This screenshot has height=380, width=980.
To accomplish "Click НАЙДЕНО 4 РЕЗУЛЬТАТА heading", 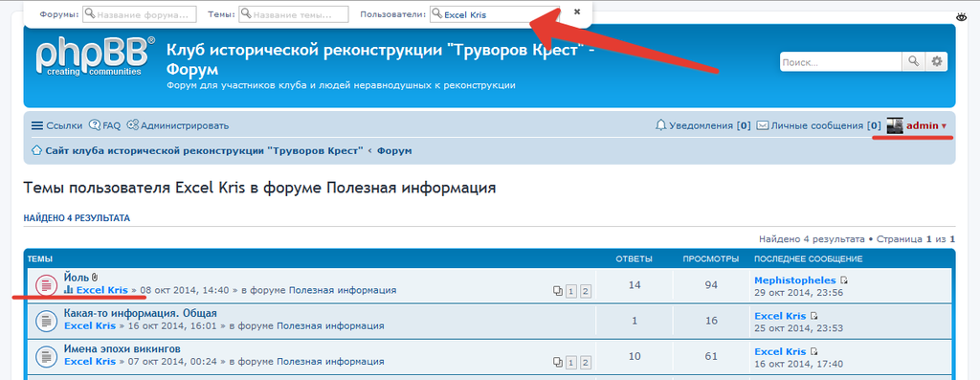I will click(77, 218).
